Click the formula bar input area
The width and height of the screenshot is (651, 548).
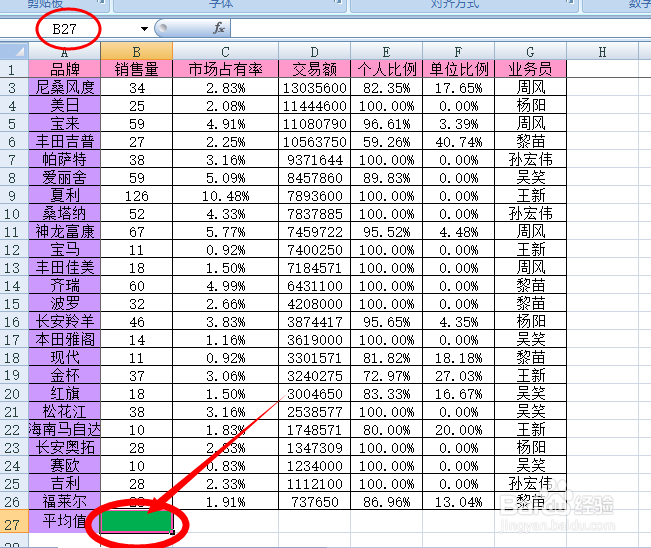pyautogui.click(x=440, y=28)
